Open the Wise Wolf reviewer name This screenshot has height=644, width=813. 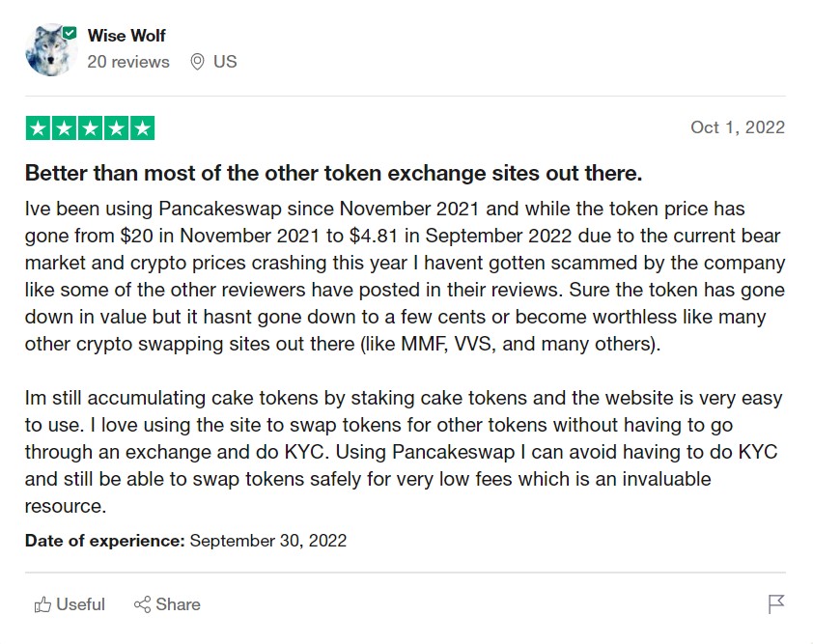pyautogui.click(x=126, y=36)
